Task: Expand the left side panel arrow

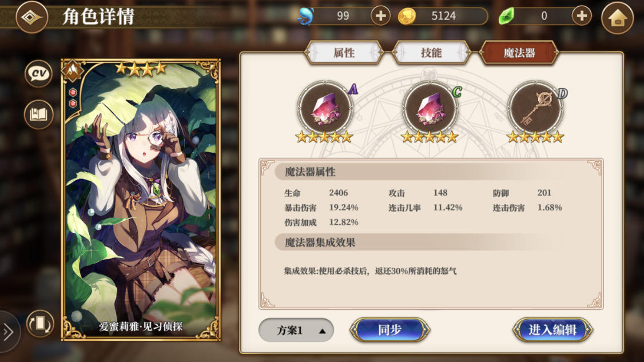Action: [x=8, y=331]
